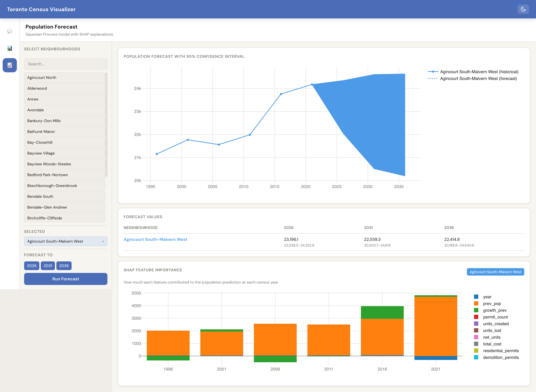
Task: Click Agincourt South-Malvern West SHAP tab
Action: [x=495, y=272]
